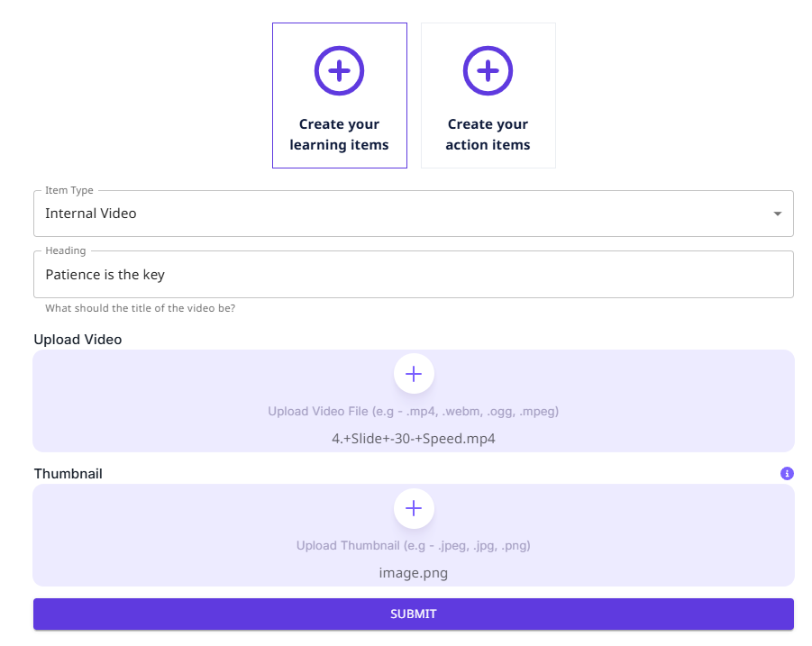Click the 'Upload Video' section label
Screen dimensions: 812x646
tap(78, 340)
